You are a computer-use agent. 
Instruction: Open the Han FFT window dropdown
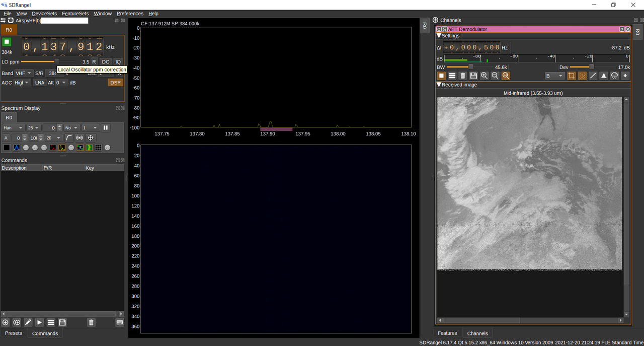14,128
